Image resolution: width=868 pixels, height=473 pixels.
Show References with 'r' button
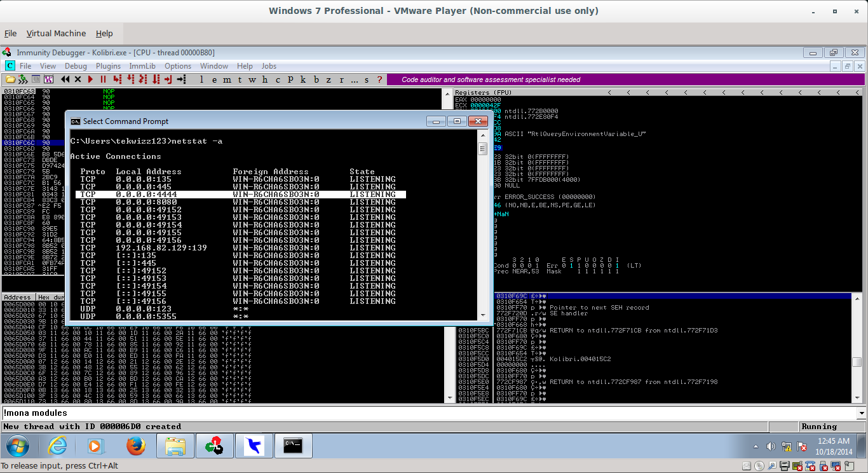click(342, 79)
